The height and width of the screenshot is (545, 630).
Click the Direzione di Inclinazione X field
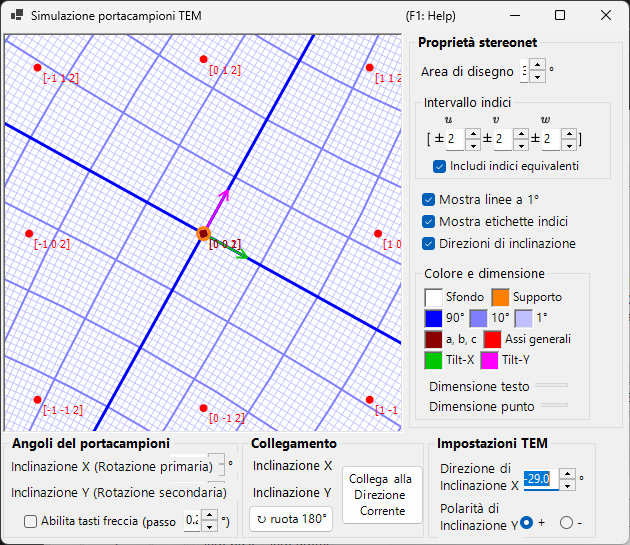pos(541,479)
